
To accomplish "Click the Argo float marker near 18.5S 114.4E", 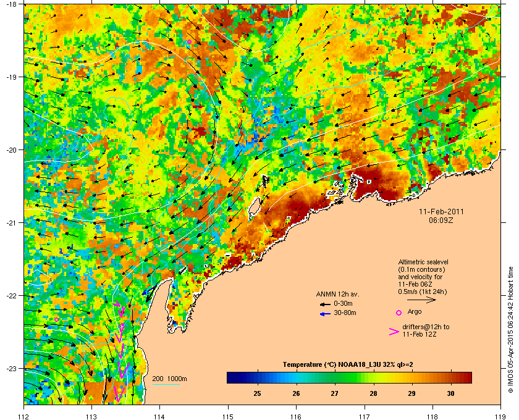I will pyautogui.click(x=189, y=42).
